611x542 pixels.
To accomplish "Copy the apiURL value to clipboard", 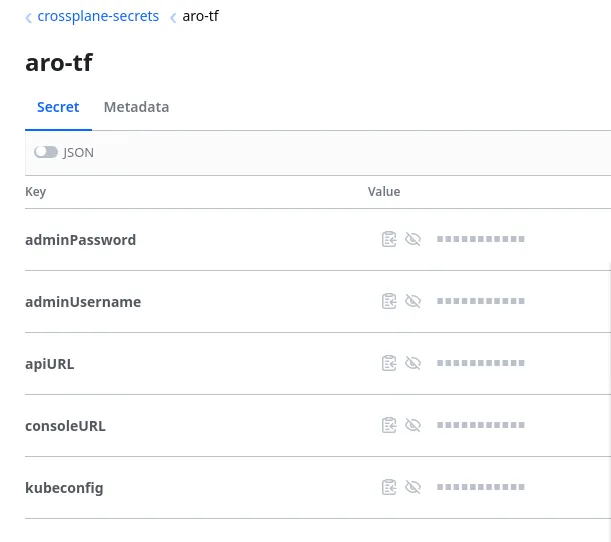I will [x=389, y=363].
